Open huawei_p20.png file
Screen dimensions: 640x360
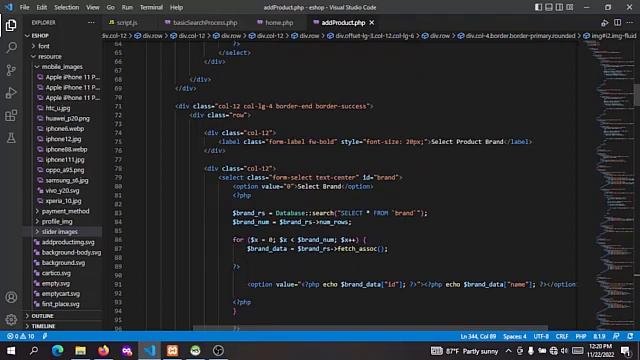pos(67,118)
